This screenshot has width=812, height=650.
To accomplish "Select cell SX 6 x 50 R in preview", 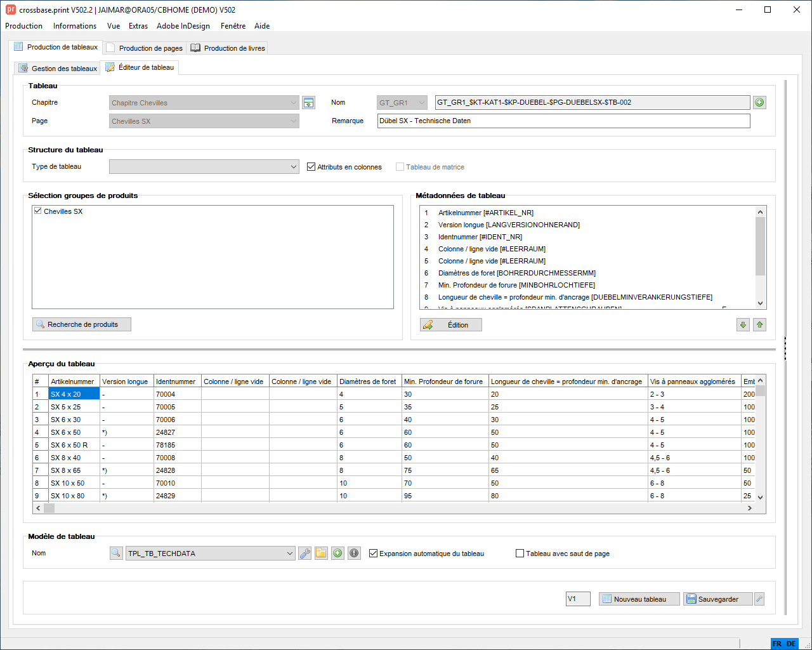I will [x=74, y=445].
